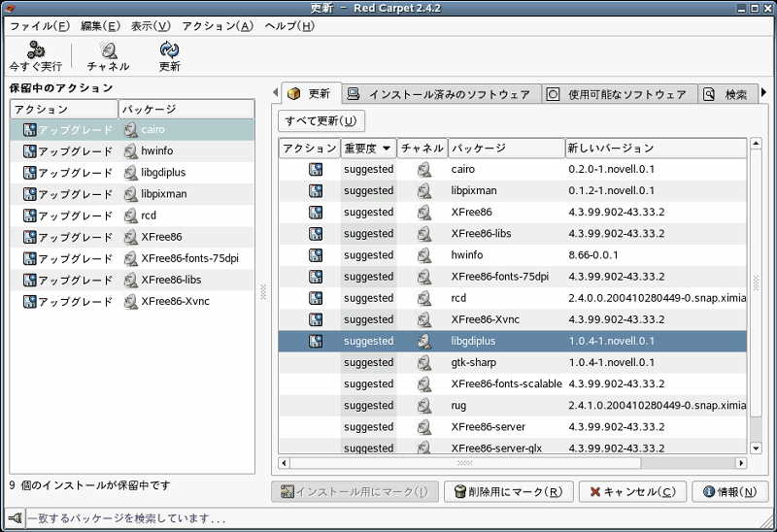Image resolution: width=777 pixels, height=532 pixels.
Task: Click down arrow of updates vertical scrollbar
Action: point(756,449)
